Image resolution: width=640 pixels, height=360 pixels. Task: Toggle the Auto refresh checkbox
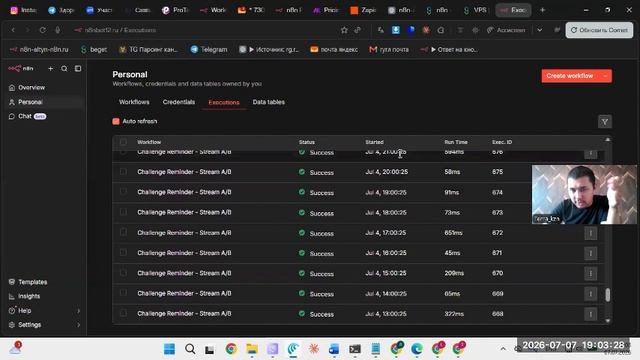tap(116, 121)
